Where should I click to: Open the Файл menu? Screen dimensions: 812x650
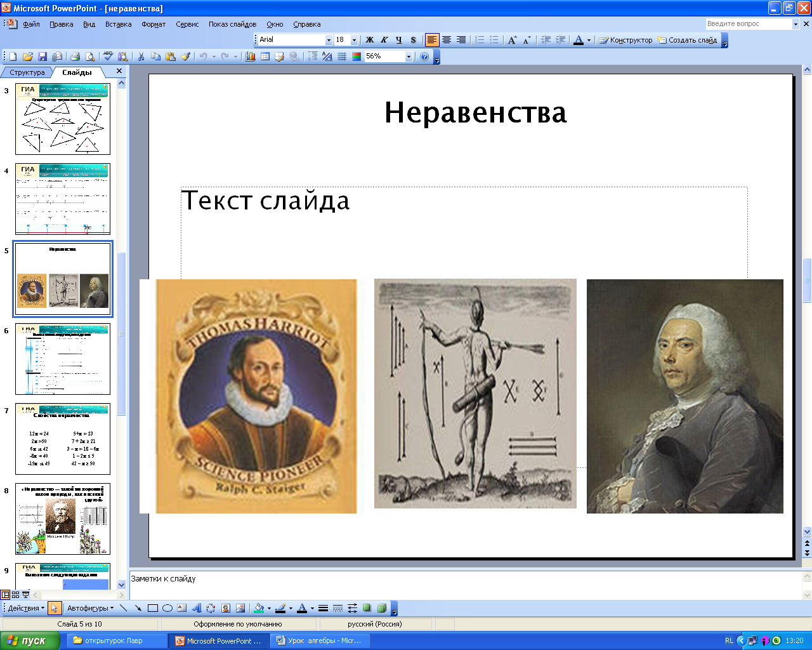pos(31,24)
